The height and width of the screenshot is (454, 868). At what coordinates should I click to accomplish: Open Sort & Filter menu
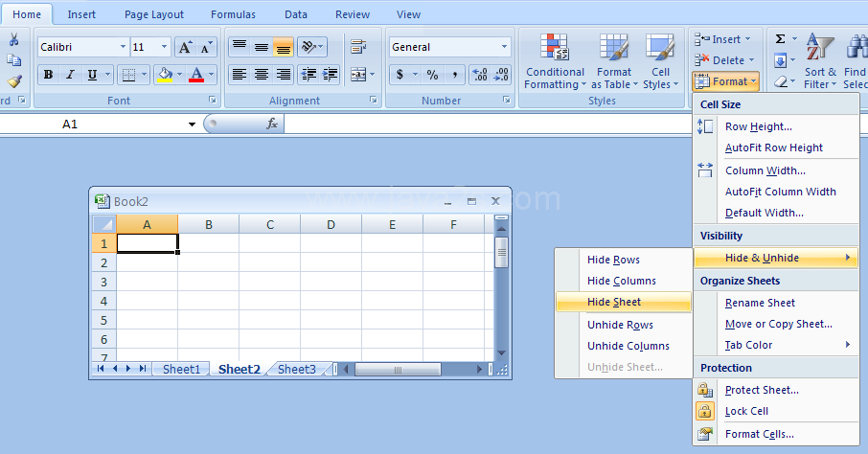pyautogui.click(x=820, y=61)
